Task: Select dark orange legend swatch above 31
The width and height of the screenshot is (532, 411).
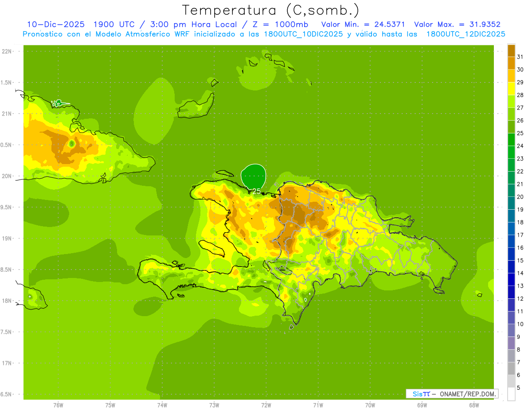Action: click(x=511, y=50)
